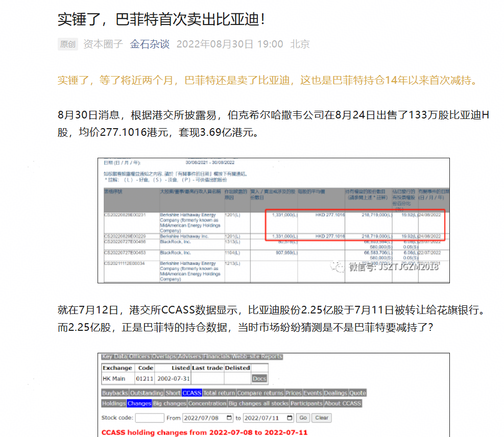Click the article title 实锤了，巴菲特首次卖出比亚迪！

coord(162,19)
